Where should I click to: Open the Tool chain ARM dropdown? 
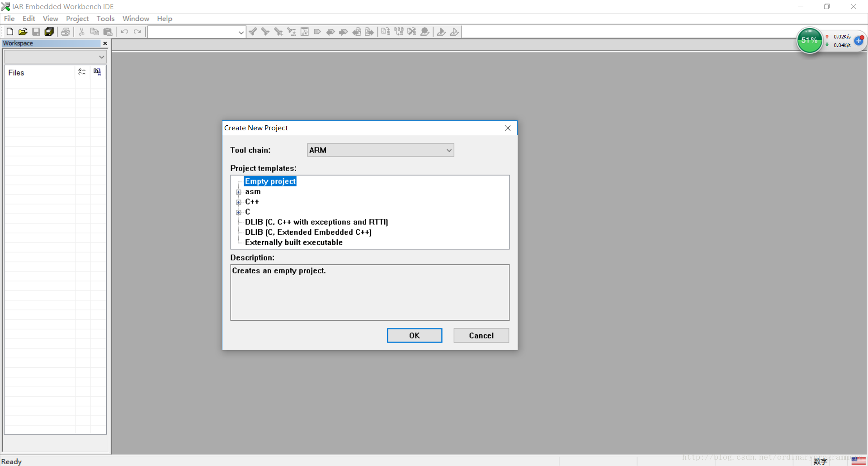pos(381,150)
